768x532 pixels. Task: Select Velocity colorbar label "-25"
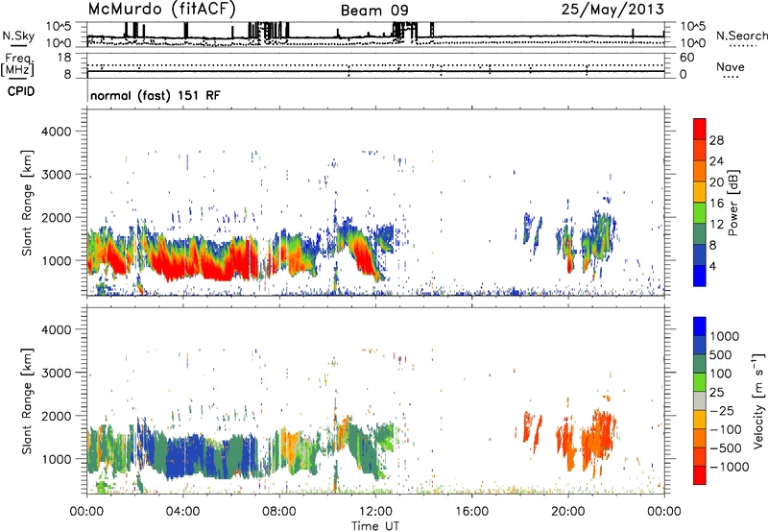pos(722,411)
